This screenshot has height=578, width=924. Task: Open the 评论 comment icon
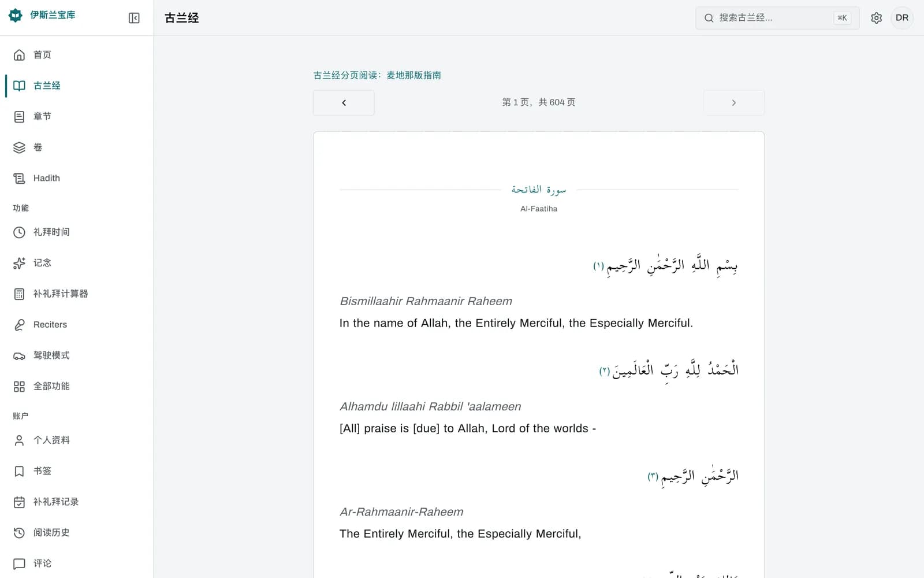[19, 564]
